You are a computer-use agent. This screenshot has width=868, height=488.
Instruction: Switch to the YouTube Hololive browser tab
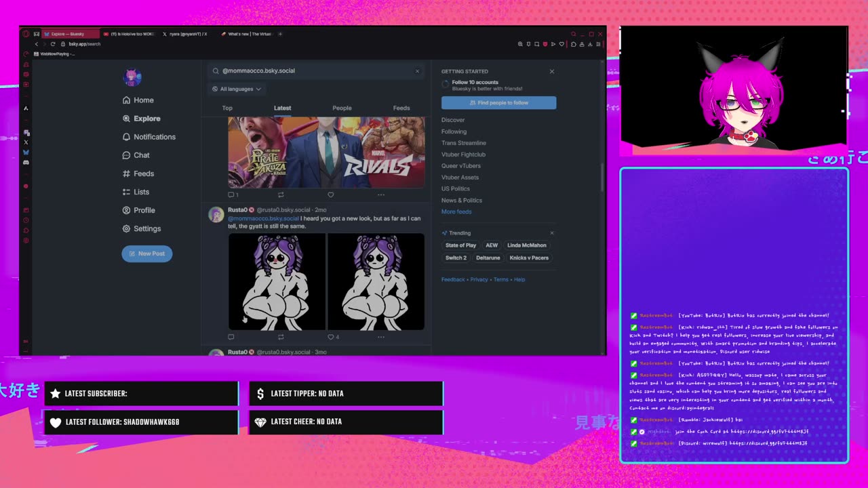pyautogui.click(x=129, y=34)
